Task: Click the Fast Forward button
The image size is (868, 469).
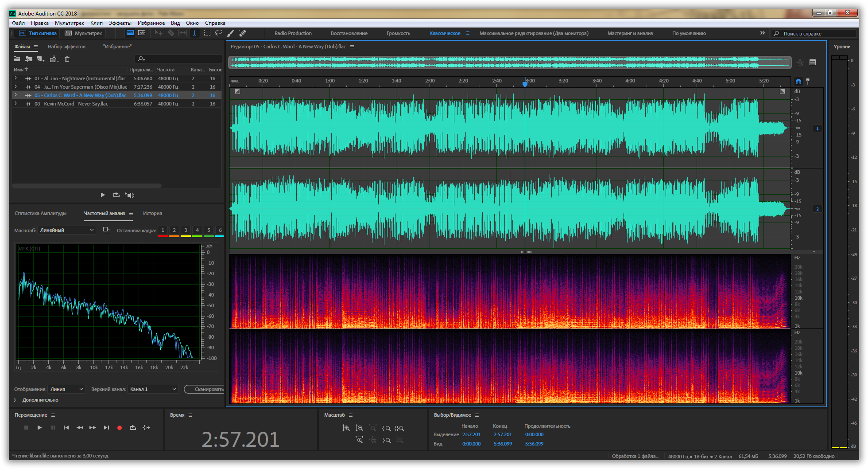Action: click(93, 428)
